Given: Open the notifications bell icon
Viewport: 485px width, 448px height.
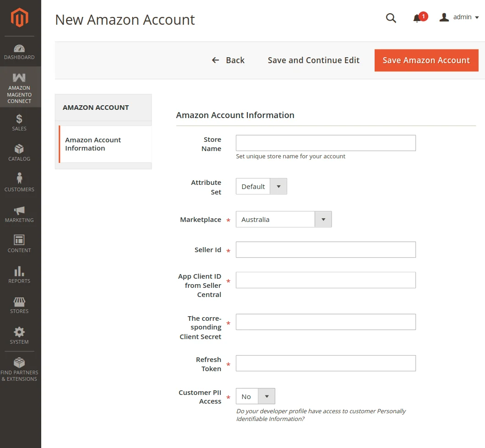Looking at the screenshot, I should tap(417, 18).
